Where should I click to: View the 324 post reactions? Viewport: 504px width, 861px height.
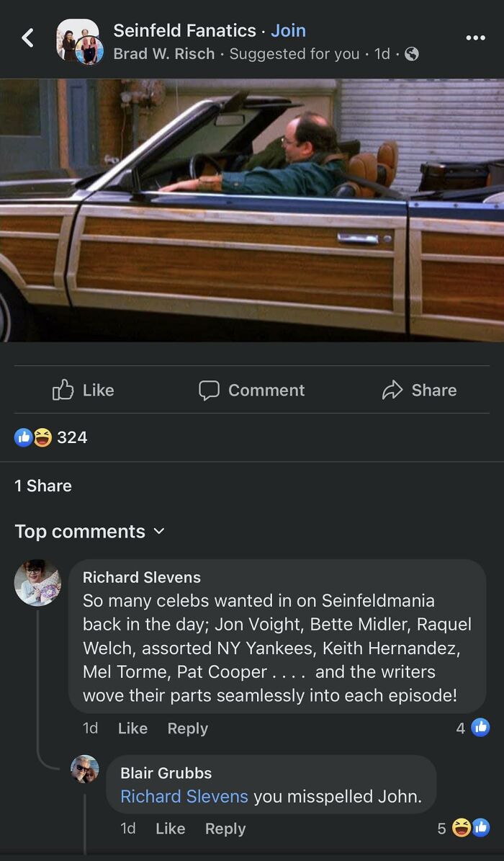51,437
